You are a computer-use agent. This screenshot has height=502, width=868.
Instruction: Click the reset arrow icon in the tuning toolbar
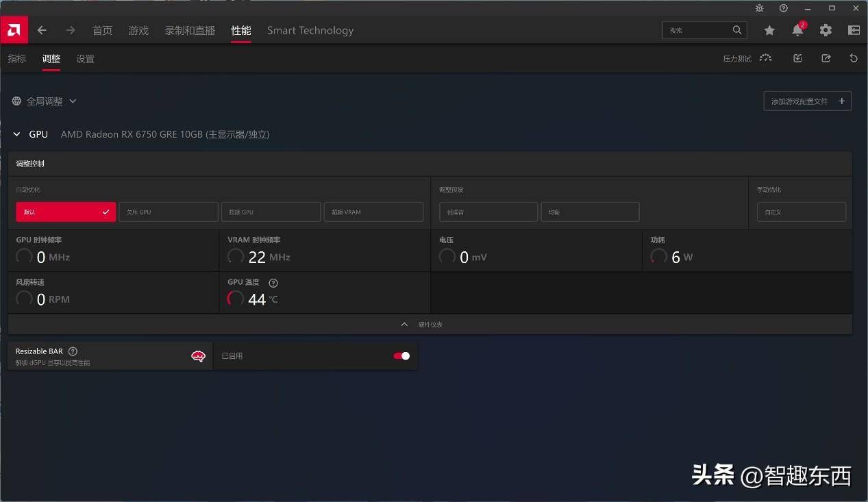[x=854, y=58]
